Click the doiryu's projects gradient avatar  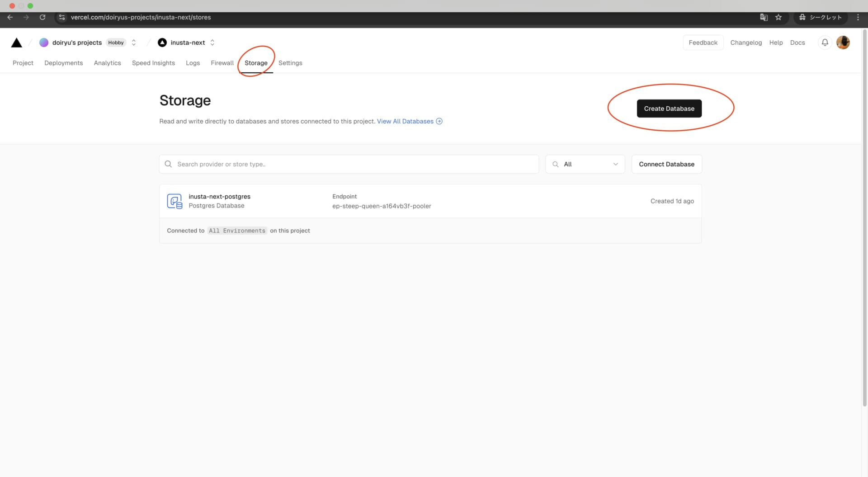(x=44, y=43)
